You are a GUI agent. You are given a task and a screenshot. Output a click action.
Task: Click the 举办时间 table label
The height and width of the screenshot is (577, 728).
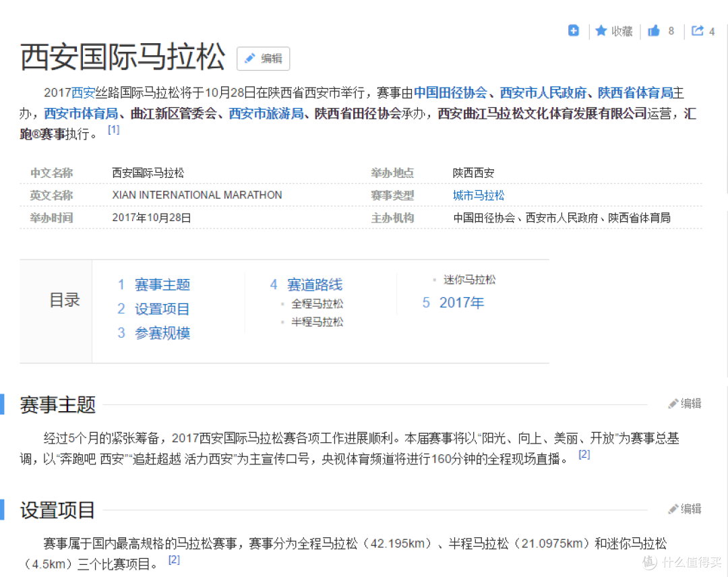point(51,218)
